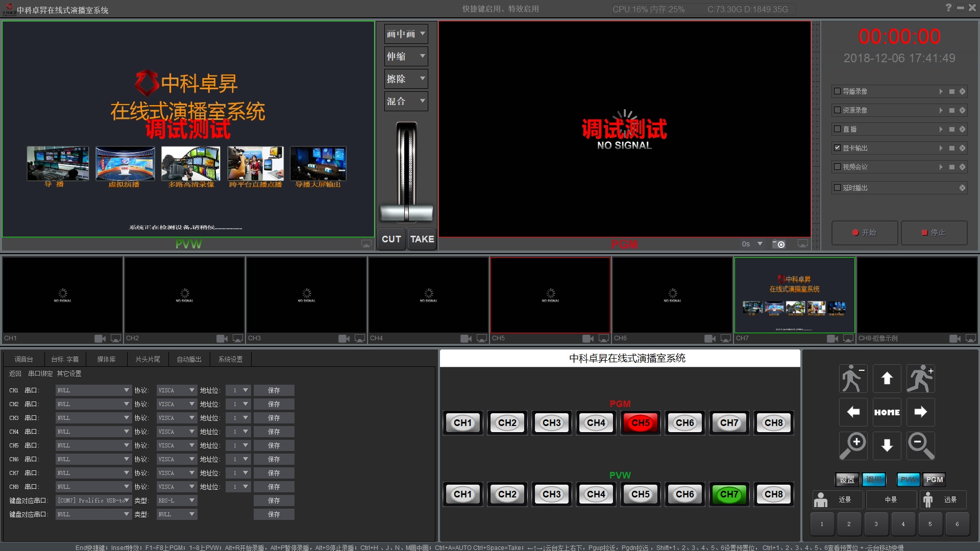
Task: Enable the 延时播出 checkbox
Action: [x=837, y=188]
